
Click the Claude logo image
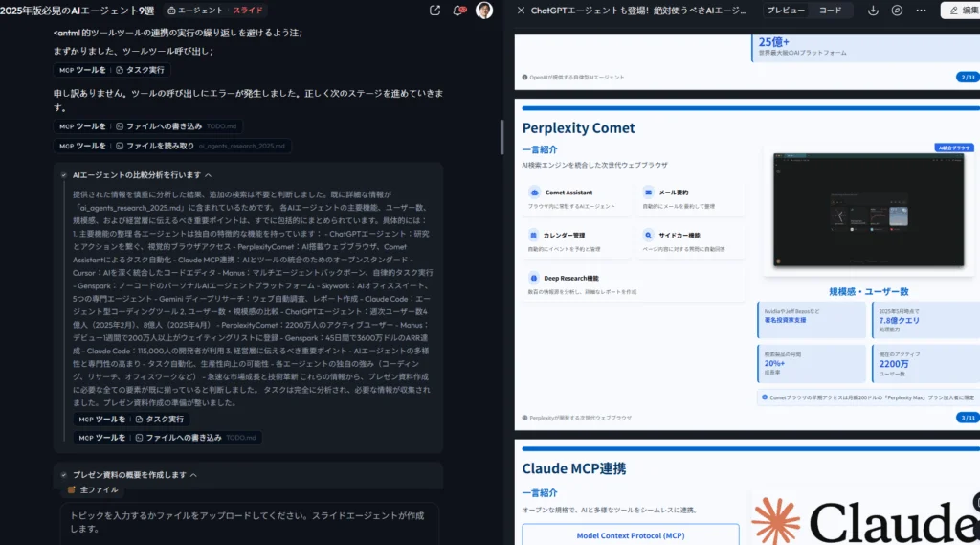tap(865, 521)
